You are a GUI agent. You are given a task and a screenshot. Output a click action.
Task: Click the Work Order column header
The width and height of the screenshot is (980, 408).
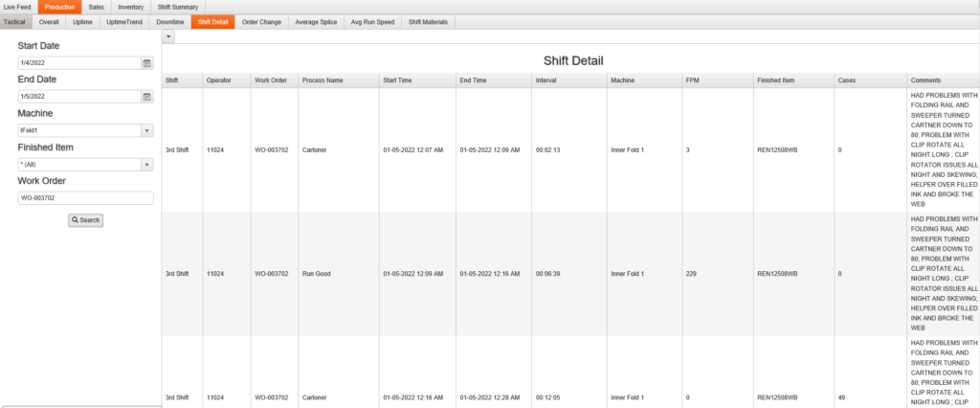click(x=275, y=80)
